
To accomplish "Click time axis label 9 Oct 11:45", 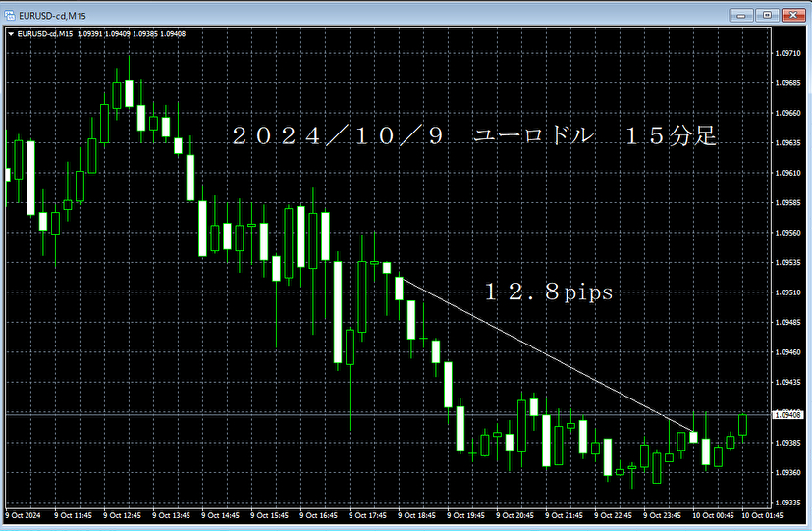I will [73, 516].
